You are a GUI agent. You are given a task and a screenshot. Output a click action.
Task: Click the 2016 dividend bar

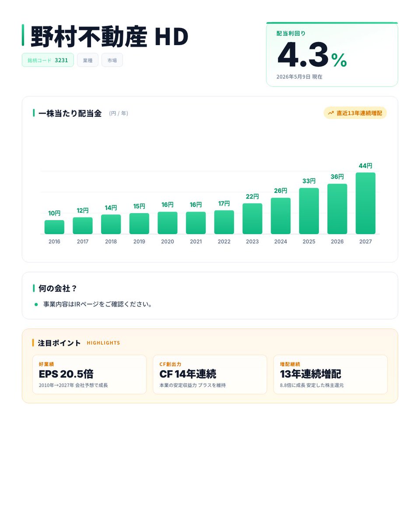pyautogui.click(x=54, y=227)
